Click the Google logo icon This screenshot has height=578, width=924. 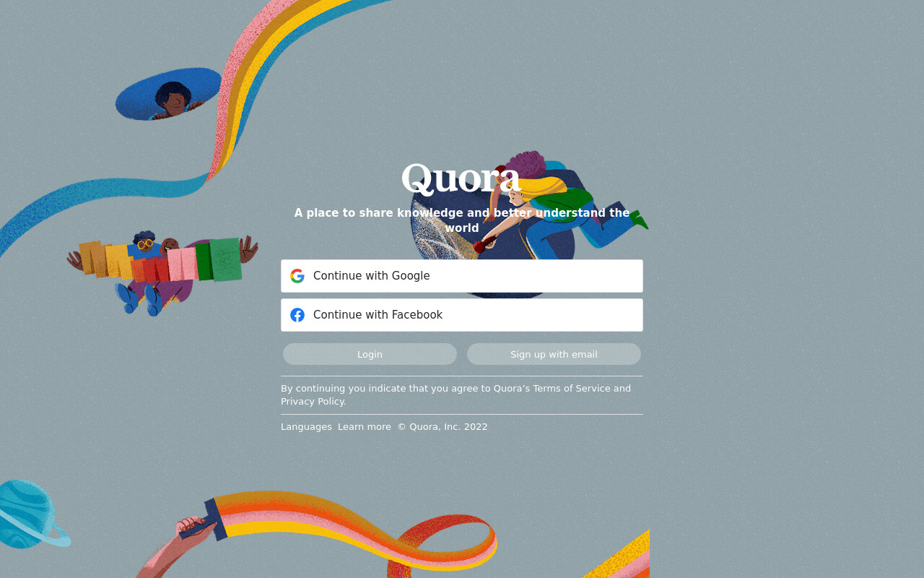click(x=297, y=276)
